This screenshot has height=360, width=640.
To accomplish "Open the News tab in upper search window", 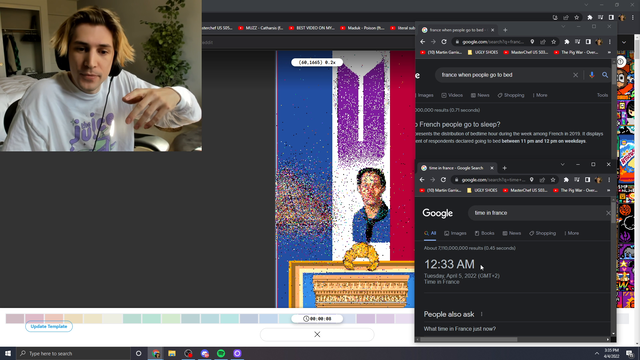I will (x=480, y=95).
